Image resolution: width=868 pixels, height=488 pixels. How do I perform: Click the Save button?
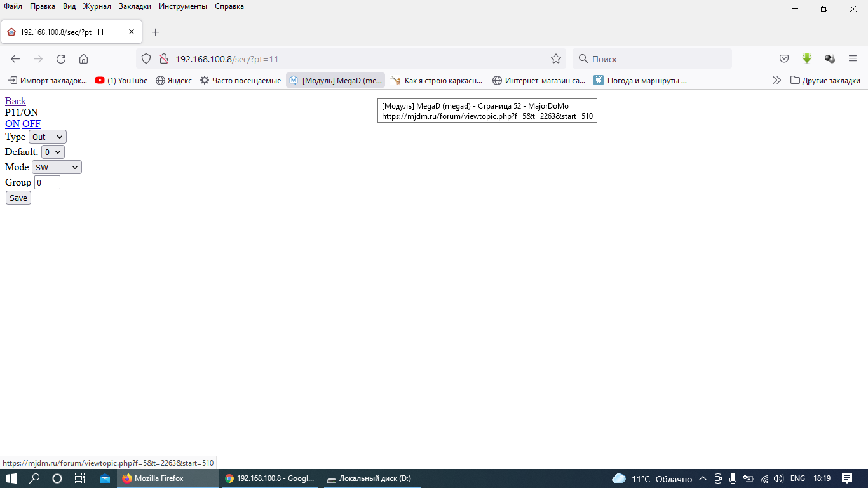coord(18,198)
